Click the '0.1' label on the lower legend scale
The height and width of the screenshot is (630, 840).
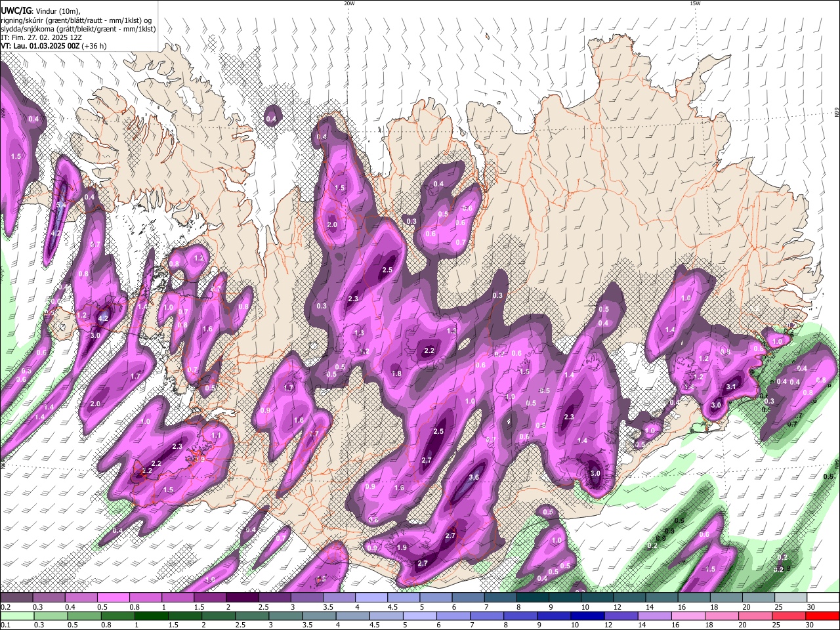5,625
